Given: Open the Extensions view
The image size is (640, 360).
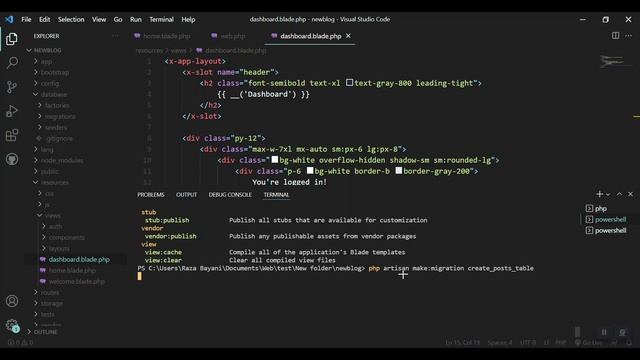Looking at the screenshot, I should 12,135.
